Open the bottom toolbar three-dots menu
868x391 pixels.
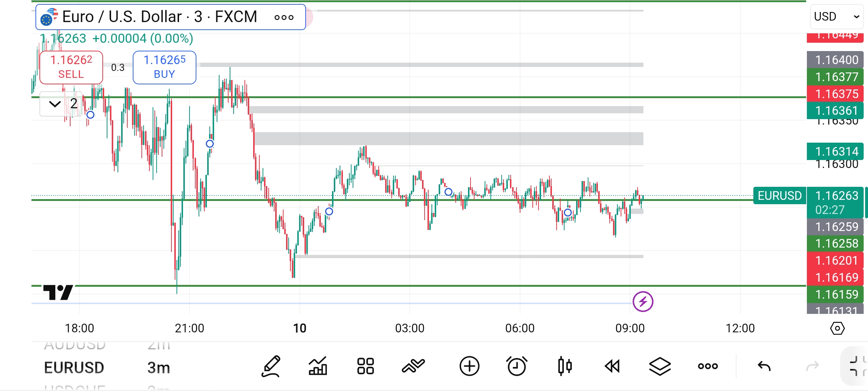click(708, 366)
